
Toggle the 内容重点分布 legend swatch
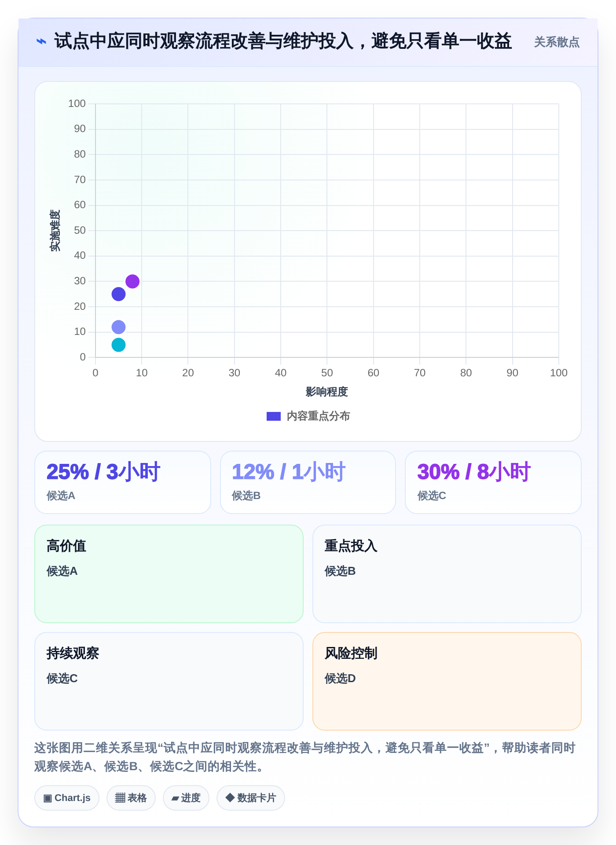coord(274,416)
